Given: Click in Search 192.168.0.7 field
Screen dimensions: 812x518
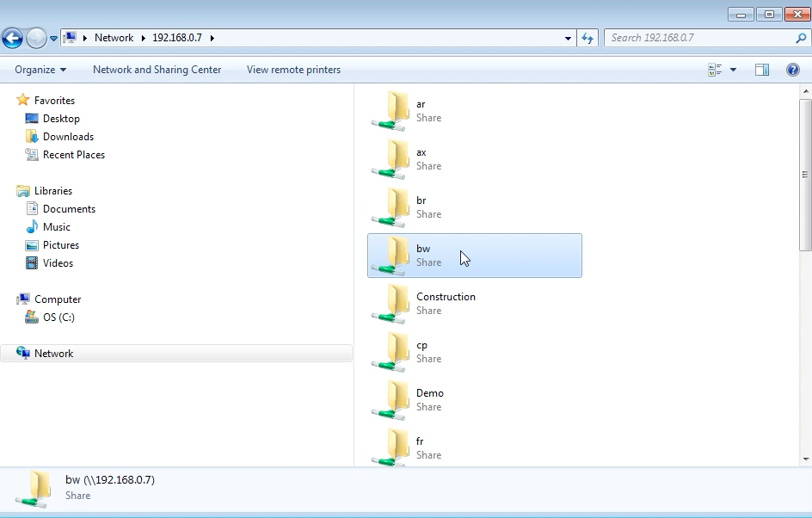Looking at the screenshot, I should tap(697, 38).
